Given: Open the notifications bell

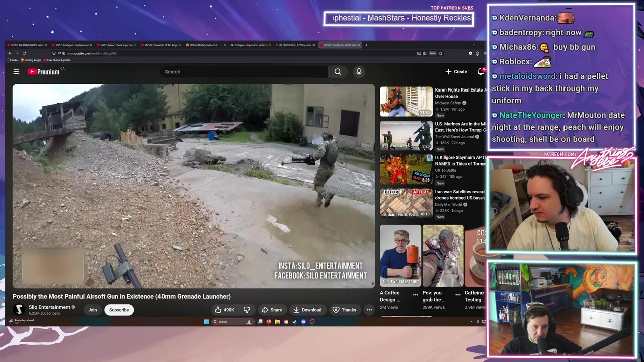Looking at the screenshot, I should (481, 72).
